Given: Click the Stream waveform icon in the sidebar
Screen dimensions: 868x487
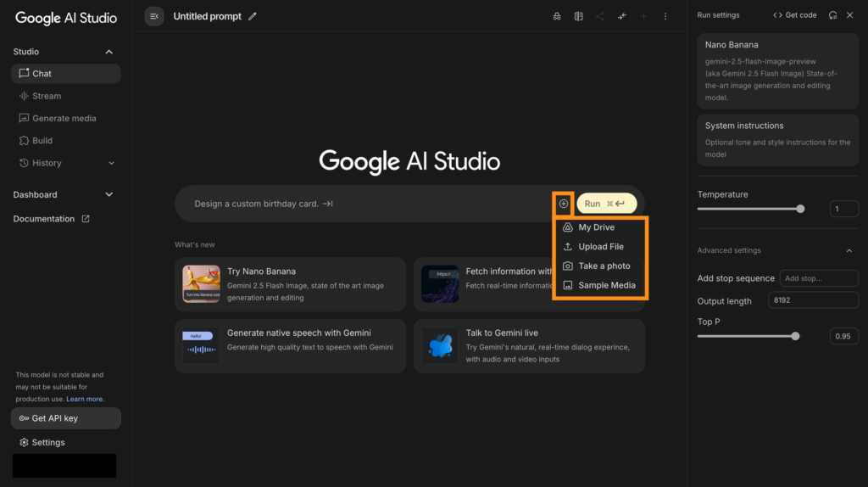Looking at the screenshot, I should pos(24,96).
